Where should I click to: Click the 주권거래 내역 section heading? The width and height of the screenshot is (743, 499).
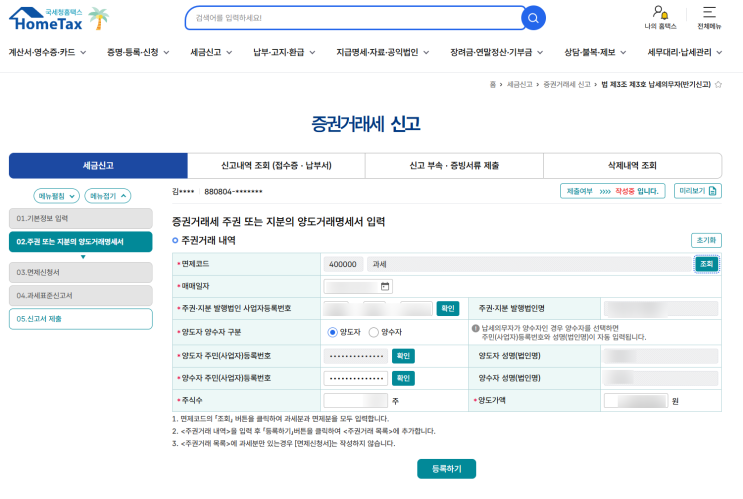(x=208, y=240)
